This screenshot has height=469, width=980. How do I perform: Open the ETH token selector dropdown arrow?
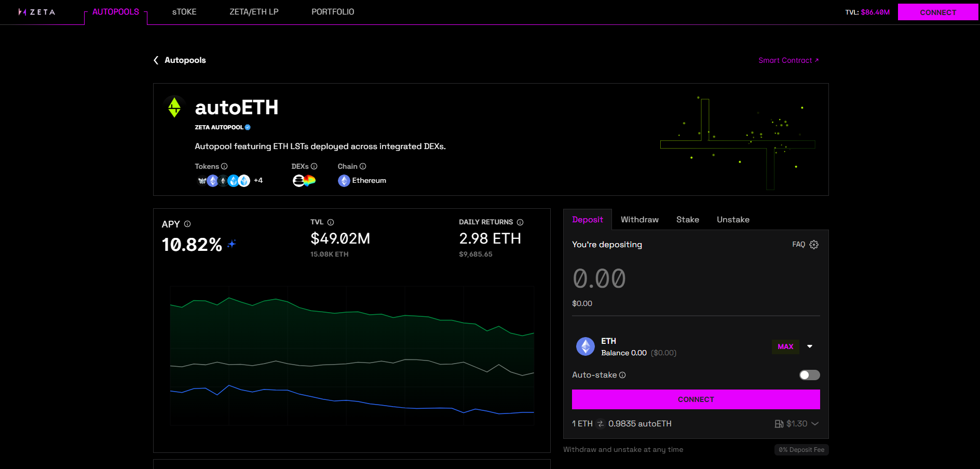point(810,346)
